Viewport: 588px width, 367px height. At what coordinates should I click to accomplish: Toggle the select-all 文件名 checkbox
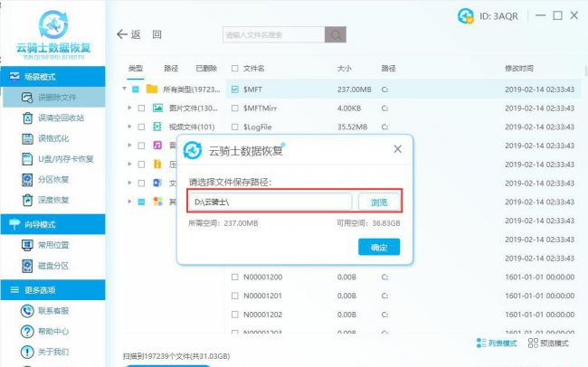235,68
